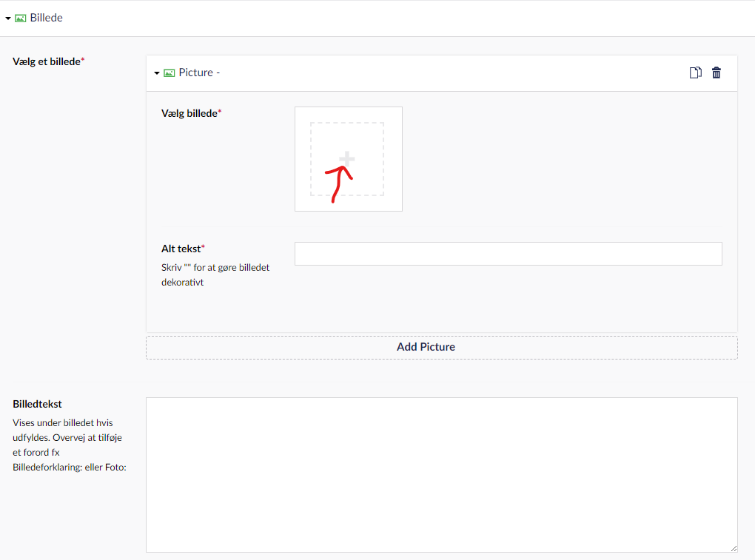Click the plus icon to choose image
The height and width of the screenshot is (560, 755).
pyautogui.click(x=347, y=159)
